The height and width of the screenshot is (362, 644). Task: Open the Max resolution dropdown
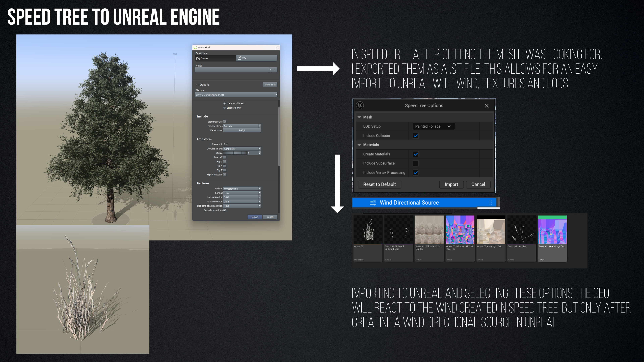point(242,197)
